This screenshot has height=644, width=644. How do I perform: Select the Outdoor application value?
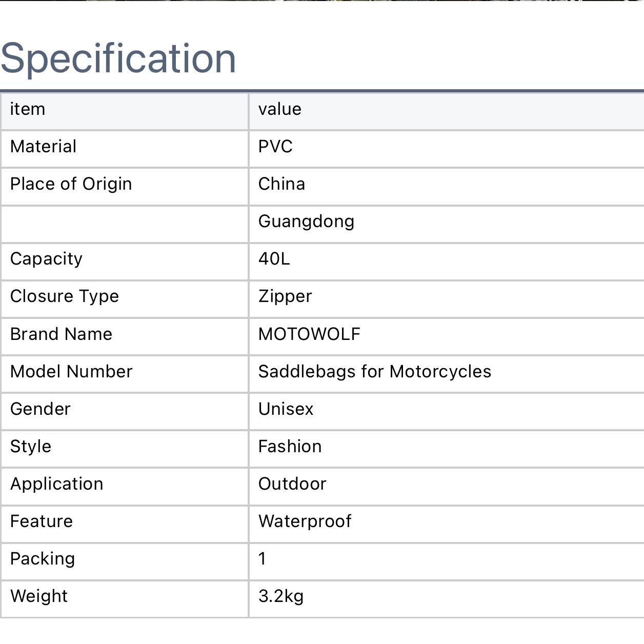click(292, 484)
